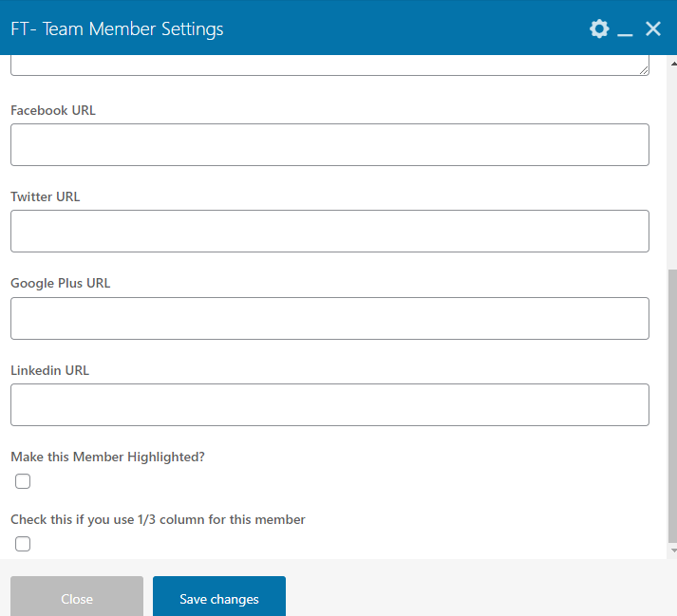The height and width of the screenshot is (616, 677).
Task: Click the Facebook URL label text
Action: click(x=53, y=110)
